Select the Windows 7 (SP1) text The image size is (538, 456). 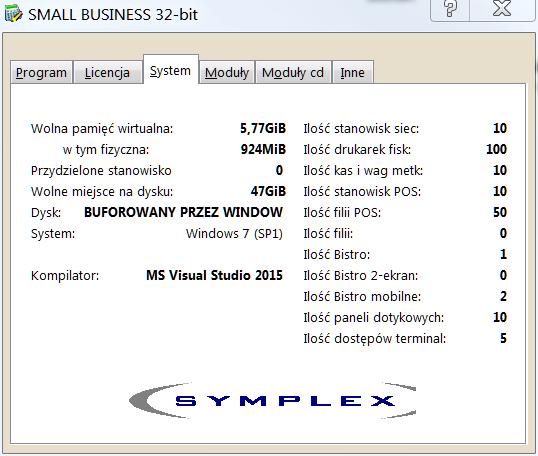pyautogui.click(x=234, y=233)
